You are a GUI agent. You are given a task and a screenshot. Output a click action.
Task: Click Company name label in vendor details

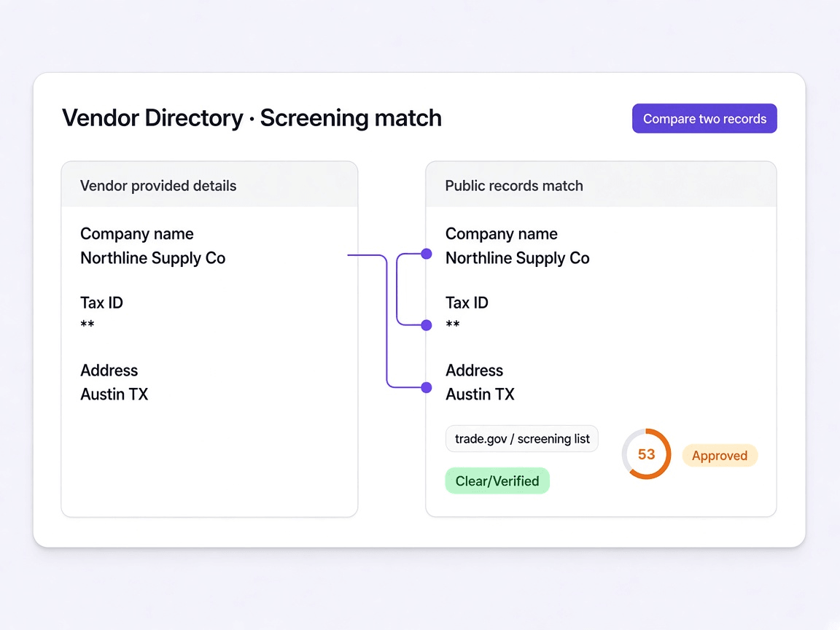[x=136, y=234]
